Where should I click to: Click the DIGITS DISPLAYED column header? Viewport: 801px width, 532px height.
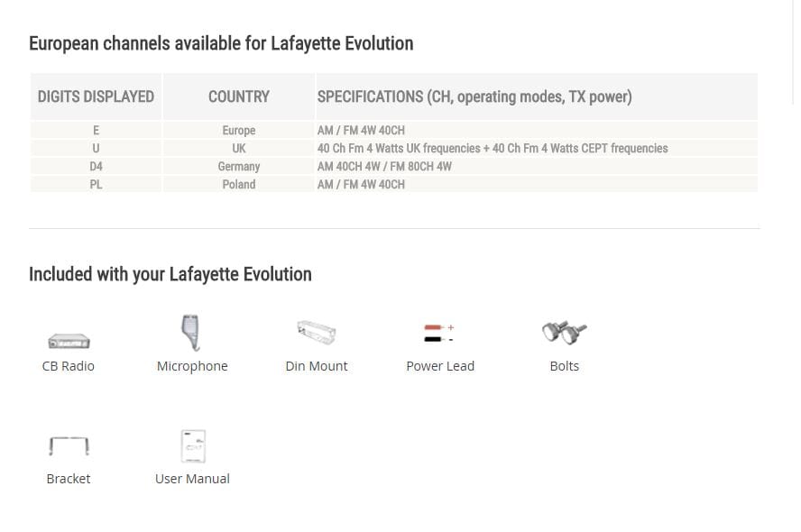pyautogui.click(x=96, y=96)
